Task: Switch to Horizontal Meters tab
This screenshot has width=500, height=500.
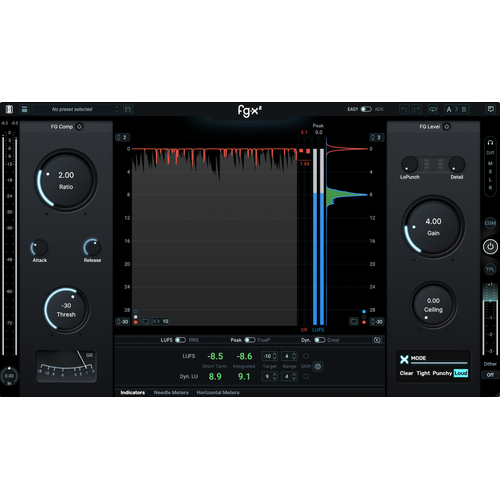Action: (218, 393)
